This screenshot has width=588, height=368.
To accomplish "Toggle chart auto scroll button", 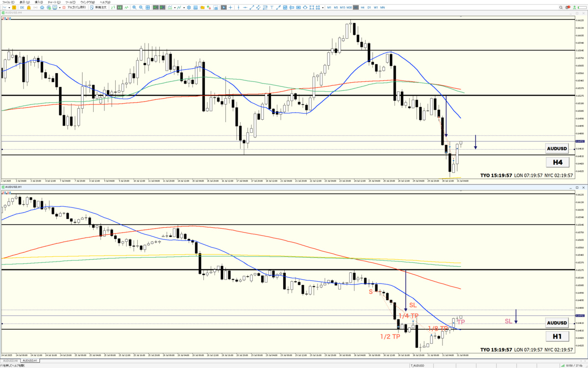I will [155, 7].
